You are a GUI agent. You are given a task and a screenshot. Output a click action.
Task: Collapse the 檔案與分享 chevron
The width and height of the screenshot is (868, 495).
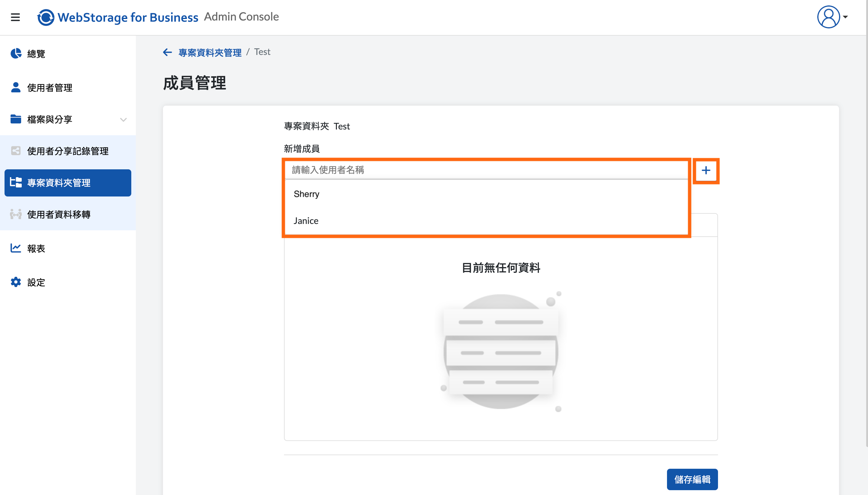(x=123, y=120)
